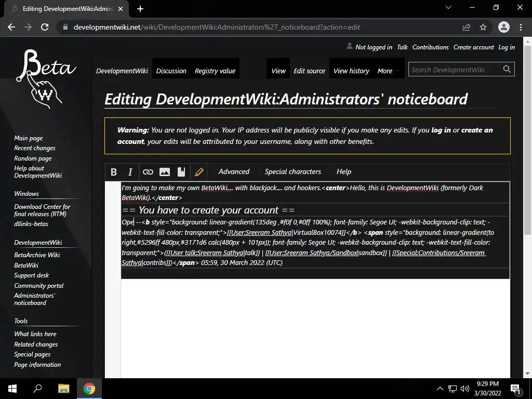Open Related changes tool link
This screenshot has width=532, height=399.
pyautogui.click(x=36, y=344)
